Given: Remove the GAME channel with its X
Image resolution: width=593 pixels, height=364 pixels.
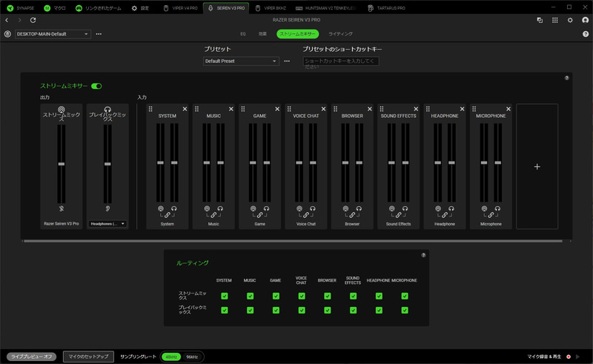Looking at the screenshot, I should pos(277,109).
